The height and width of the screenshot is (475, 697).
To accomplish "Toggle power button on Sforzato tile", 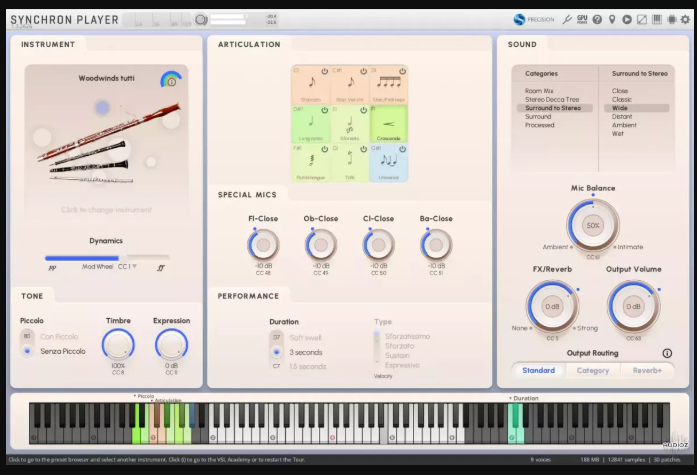I will pos(363,110).
